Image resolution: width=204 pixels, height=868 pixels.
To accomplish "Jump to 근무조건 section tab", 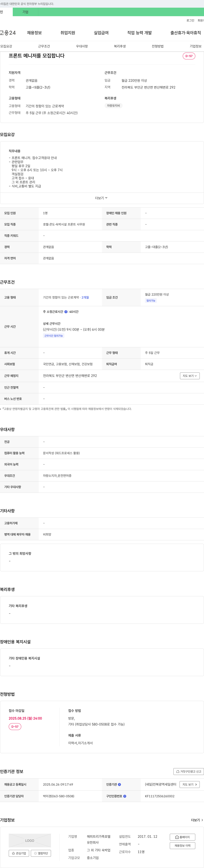I will [x=44, y=46].
